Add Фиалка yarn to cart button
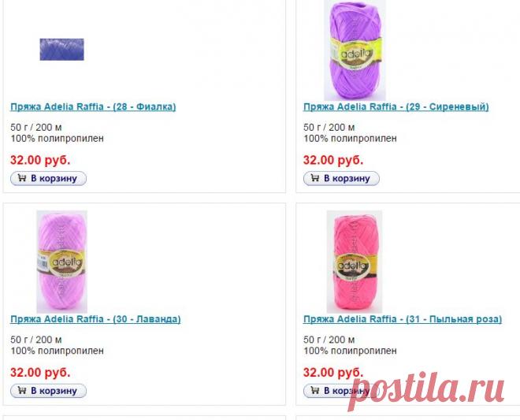The width and height of the screenshot is (520, 420). pos(48,179)
